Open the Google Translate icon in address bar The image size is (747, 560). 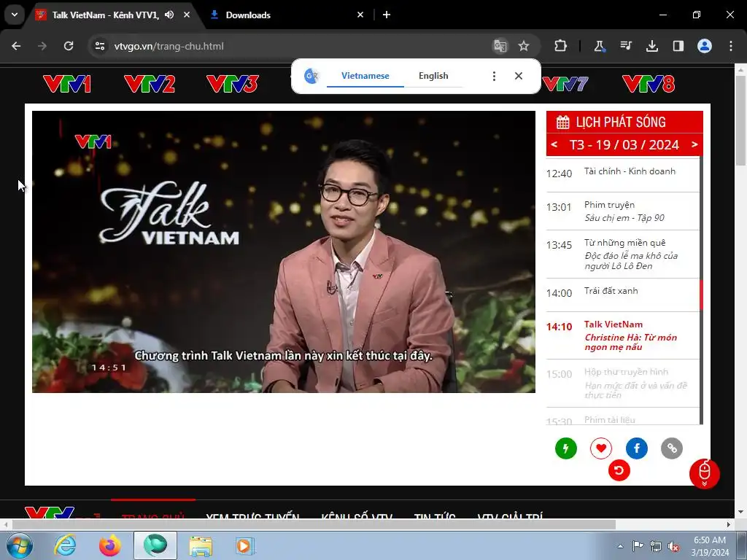tap(500, 46)
